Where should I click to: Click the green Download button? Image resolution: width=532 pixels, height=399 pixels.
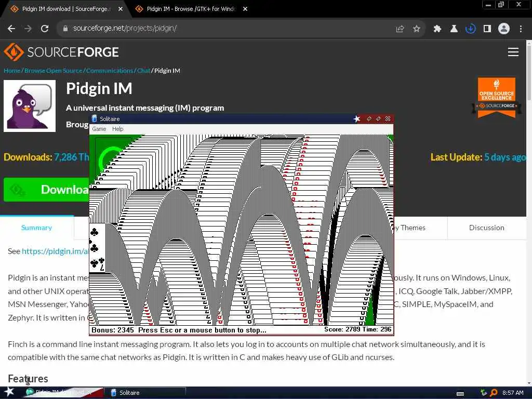46,190
